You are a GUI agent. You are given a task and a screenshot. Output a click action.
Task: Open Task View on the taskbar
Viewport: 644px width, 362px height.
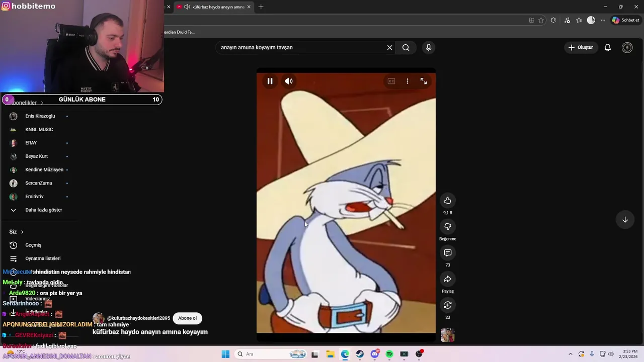(315, 354)
